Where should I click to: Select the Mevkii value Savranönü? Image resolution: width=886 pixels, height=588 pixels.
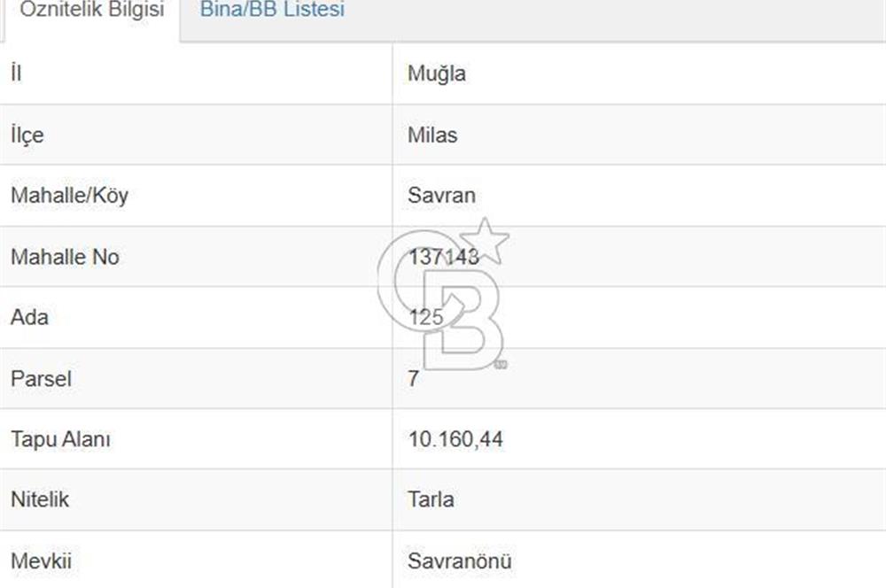(x=459, y=560)
